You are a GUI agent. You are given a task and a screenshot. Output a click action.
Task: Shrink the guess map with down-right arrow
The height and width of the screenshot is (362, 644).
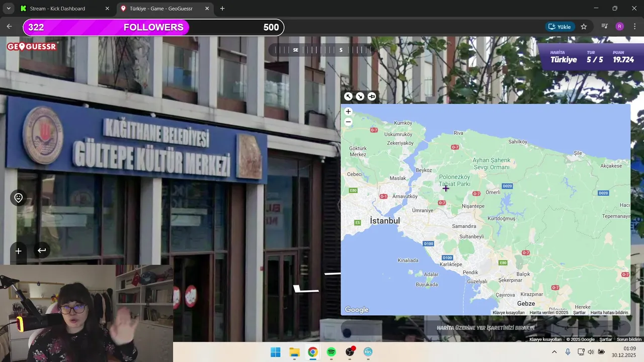pos(360,97)
